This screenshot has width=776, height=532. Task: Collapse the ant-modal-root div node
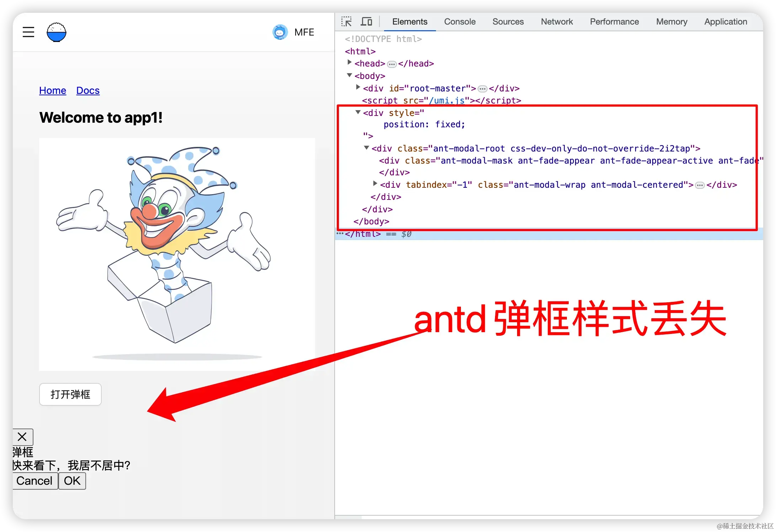tap(367, 148)
